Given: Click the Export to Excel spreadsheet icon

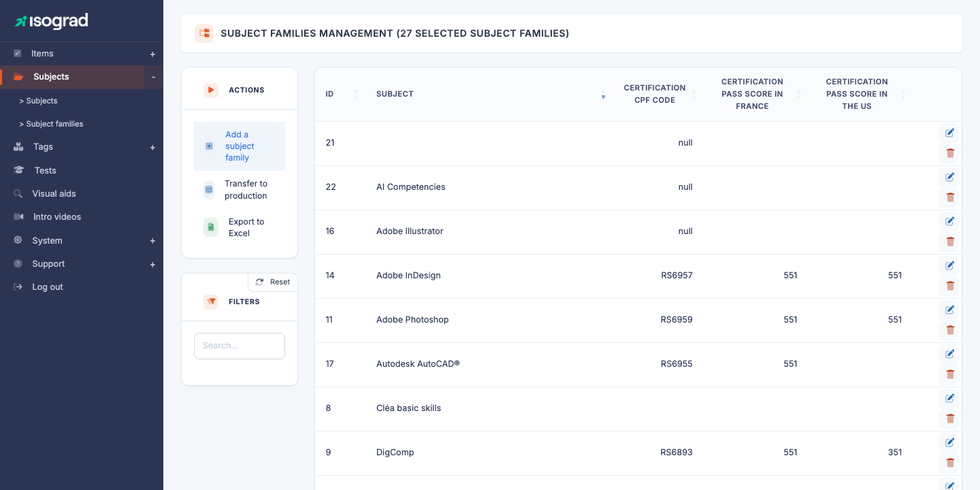Looking at the screenshot, I should pyautogui.click(x=211, y=227).
